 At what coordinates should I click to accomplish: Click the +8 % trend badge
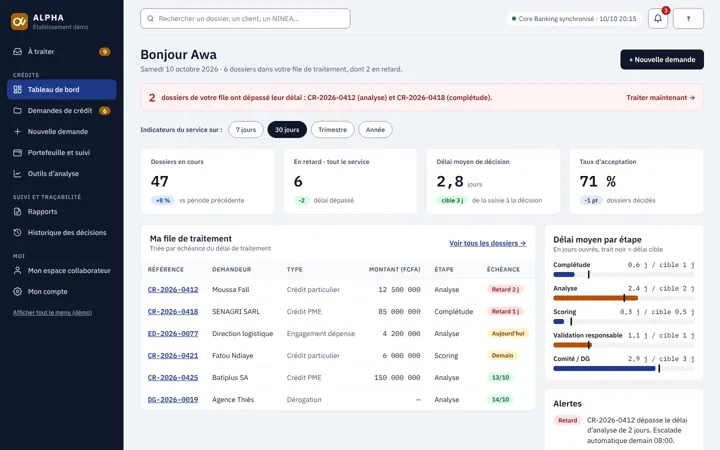point(163,201)
